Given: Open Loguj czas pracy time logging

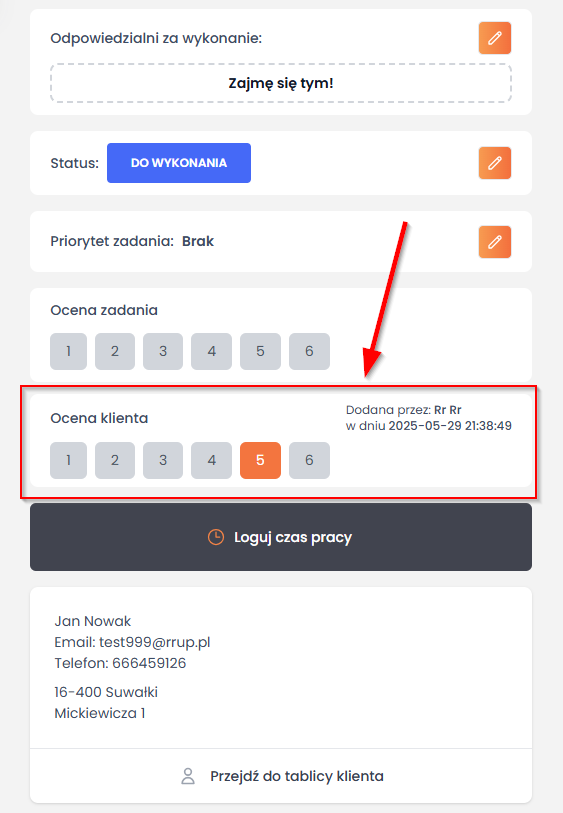Looking at the screenshot, I should [x=281, y=537].
